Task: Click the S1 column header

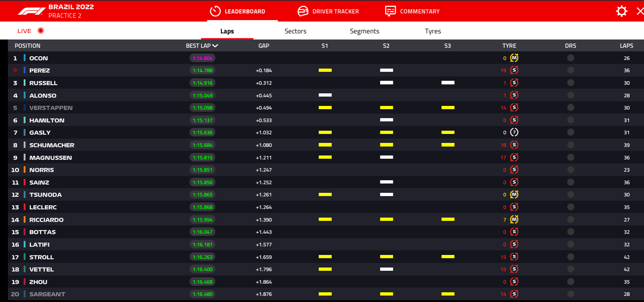Action: click(x=325, y=46)
